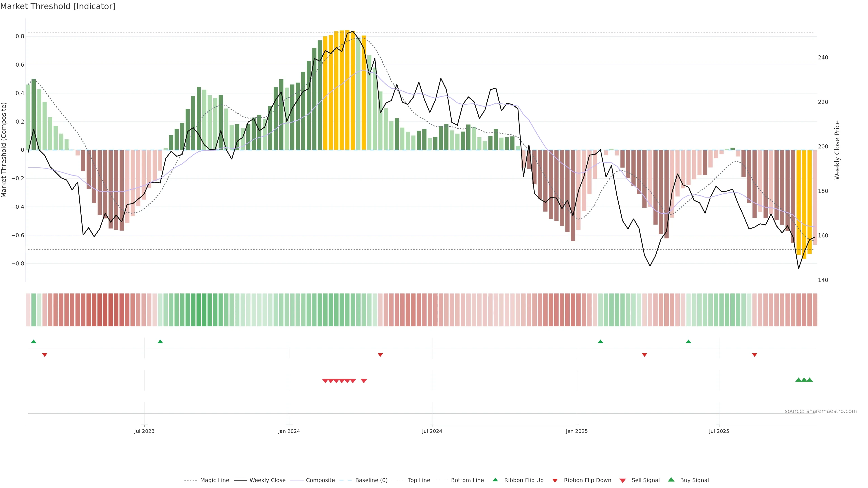Click the rightmost green buy signal triangle
Viewport: 868px width, 488px height.
pos(810,380)
